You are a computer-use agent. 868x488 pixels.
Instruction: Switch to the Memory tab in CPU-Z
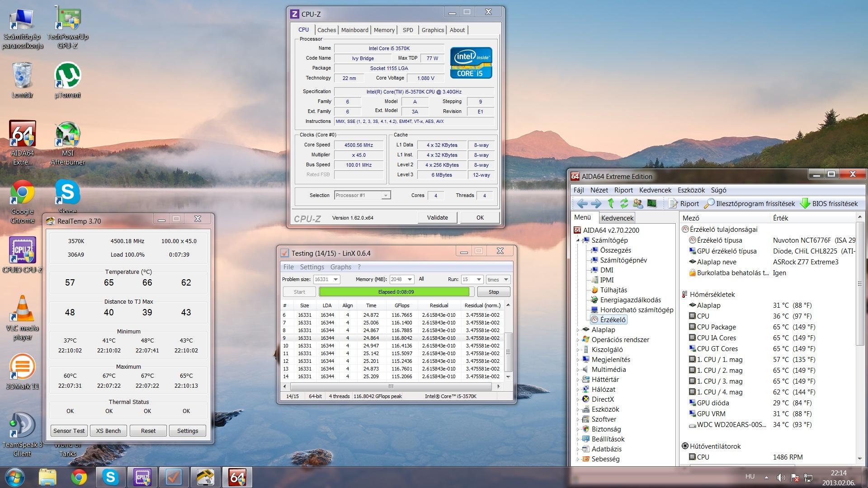(384, 30)
